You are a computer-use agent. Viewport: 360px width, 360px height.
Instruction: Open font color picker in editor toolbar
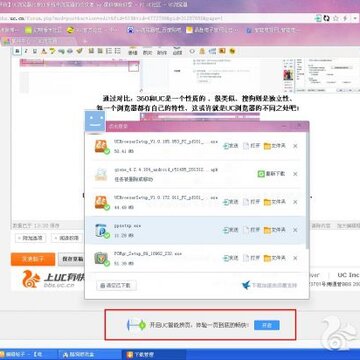click(x=43, y=51)
